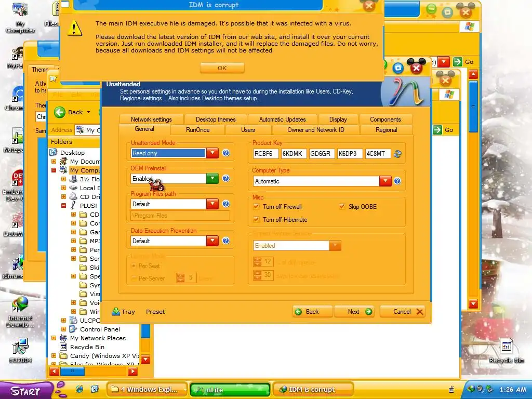This screenshot has height=399, width=532.
Task: Click OK in IDM corrupt dialog
Action: (x=222, y=68)
